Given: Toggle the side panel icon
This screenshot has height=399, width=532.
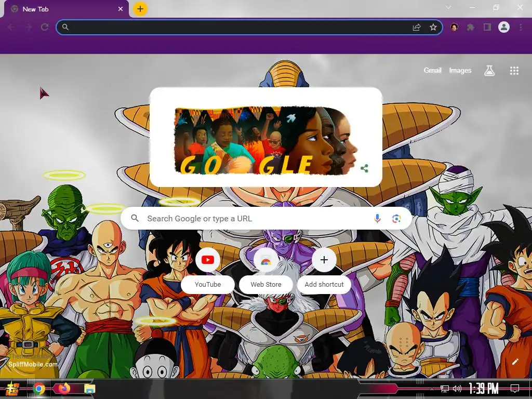Looking at the screenshot, I should pyautogui.click(x=487, y=27).
